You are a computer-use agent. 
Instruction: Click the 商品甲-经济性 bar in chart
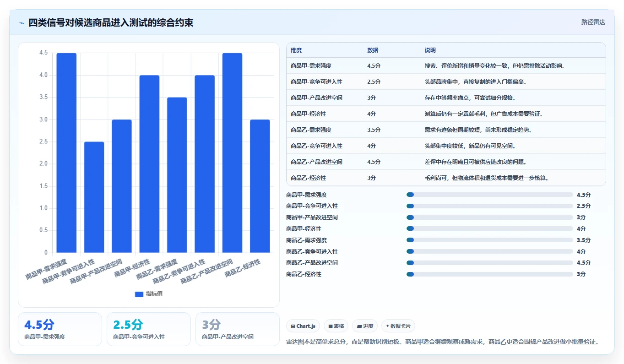(x=149, y=164)
